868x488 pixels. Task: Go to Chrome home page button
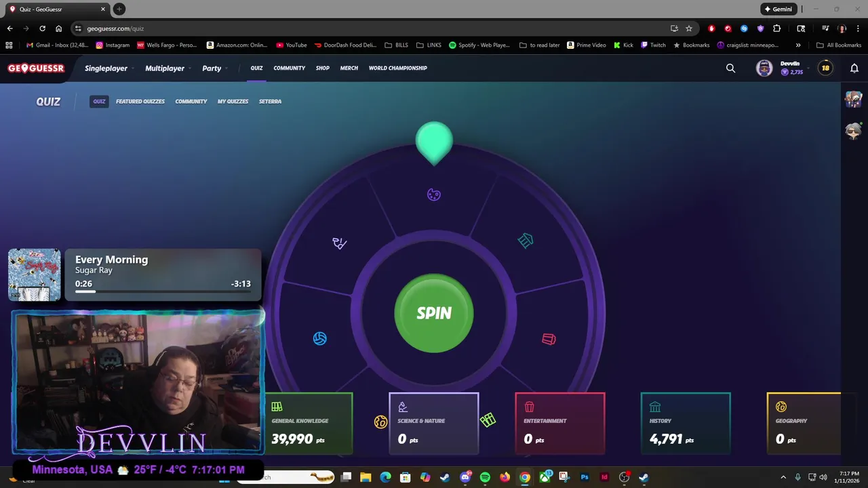click(x=58, y=28)
